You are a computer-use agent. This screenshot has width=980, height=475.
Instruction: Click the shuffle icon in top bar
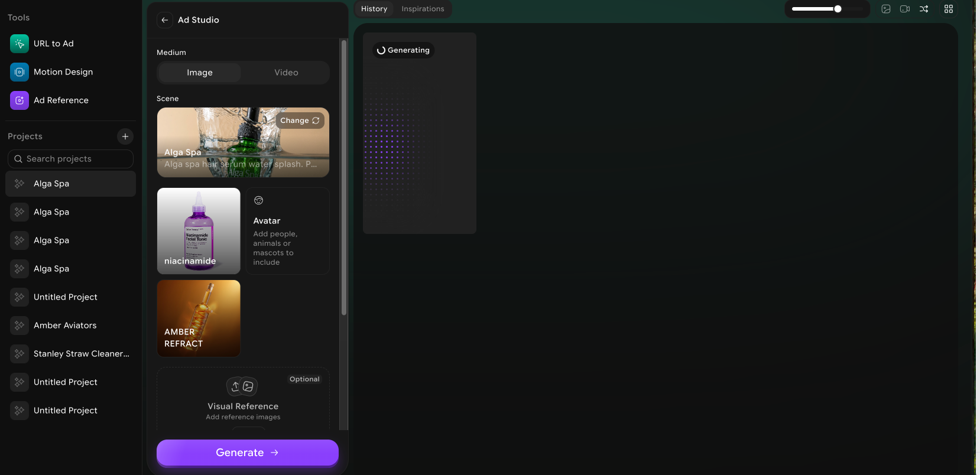coord(924,9)
